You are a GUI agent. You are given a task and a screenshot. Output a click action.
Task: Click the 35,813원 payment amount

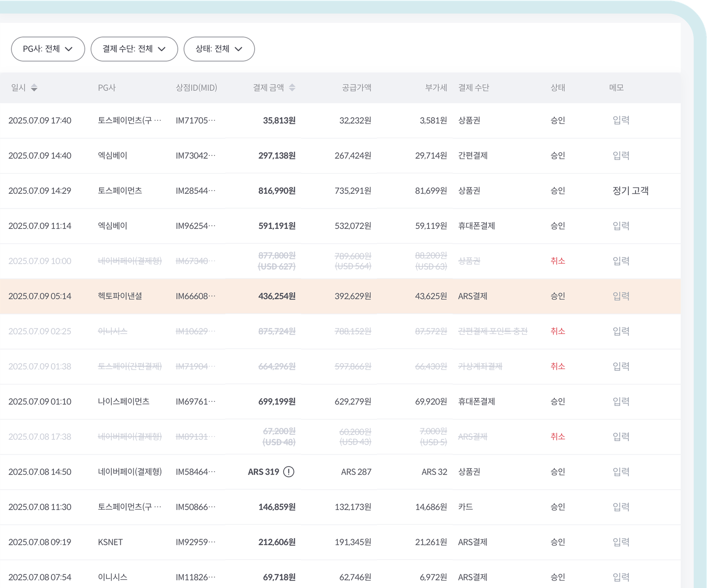[x=279, y=120]
